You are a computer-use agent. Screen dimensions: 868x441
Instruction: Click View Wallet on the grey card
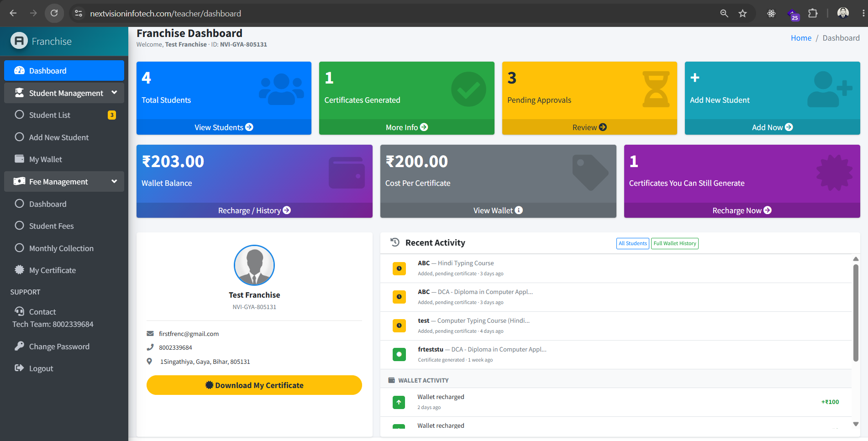point(498,210)
